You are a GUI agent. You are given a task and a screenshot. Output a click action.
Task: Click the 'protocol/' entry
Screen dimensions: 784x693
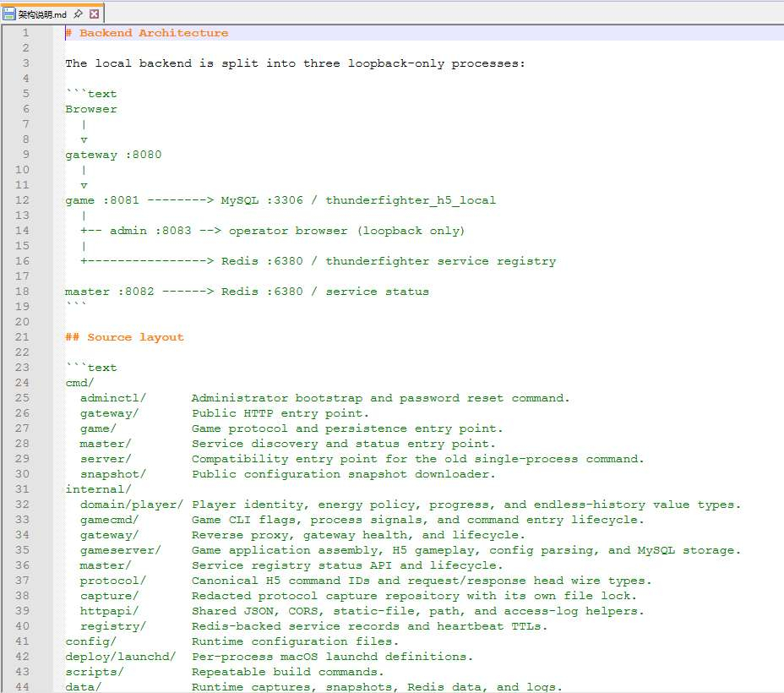pos(113,581)
